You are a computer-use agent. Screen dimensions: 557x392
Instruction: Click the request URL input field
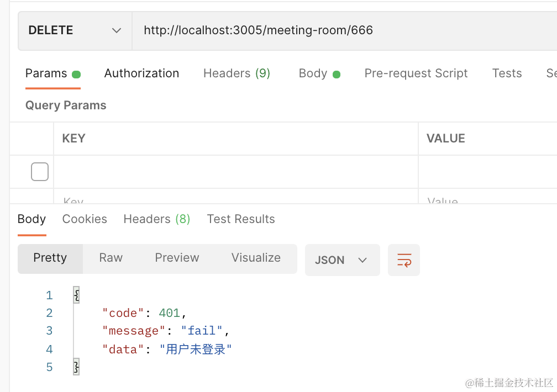coord(343,30)
